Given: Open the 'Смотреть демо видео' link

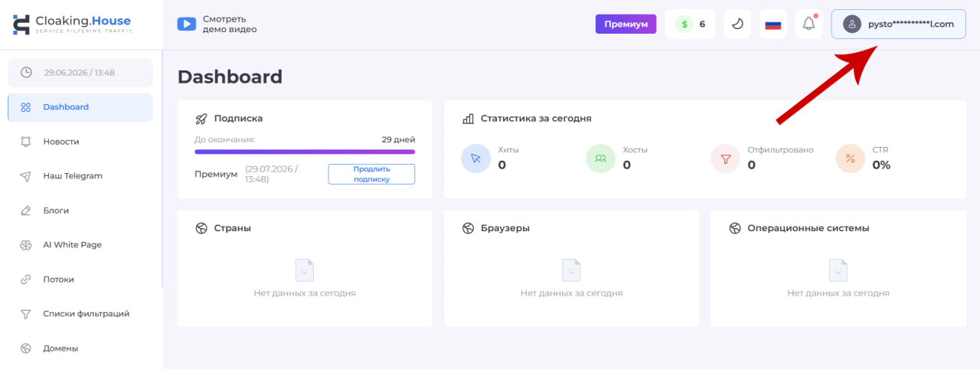Looking at the screenshot, I should 230,24.
